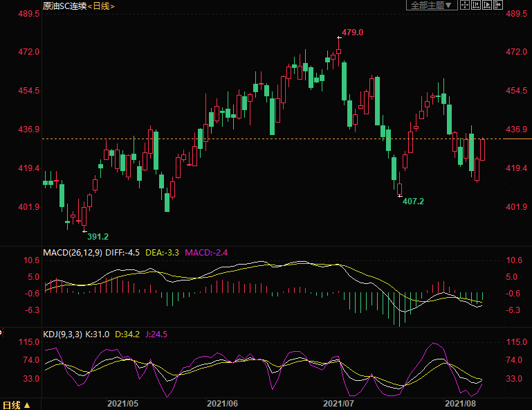532x410 pixels.
Task: Click the 407.2 low price marker
Action: [x=413, y=202]
